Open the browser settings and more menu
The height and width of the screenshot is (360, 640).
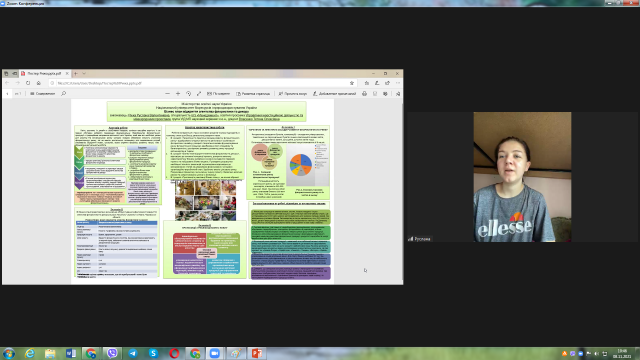pyautogui.click(x=398, y=83)
